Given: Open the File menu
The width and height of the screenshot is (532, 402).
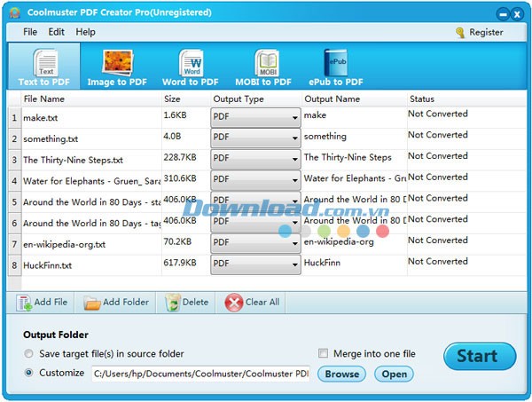Looking at the screenshot, I should [30, 32].
